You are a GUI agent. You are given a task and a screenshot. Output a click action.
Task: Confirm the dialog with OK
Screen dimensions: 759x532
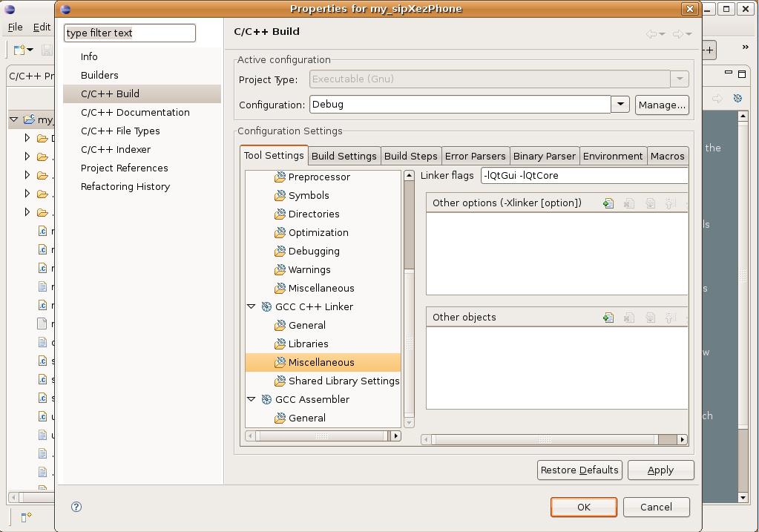(x=584, y=507)
